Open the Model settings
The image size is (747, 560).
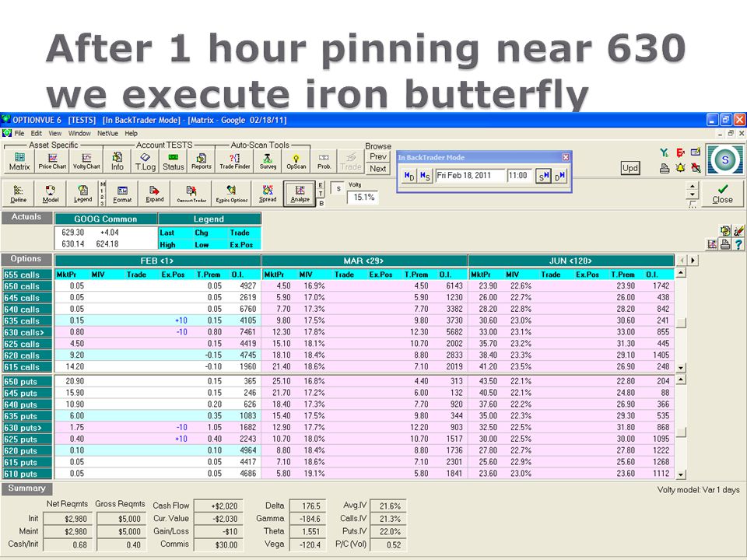pyautogui.click(x=51, y=194)
